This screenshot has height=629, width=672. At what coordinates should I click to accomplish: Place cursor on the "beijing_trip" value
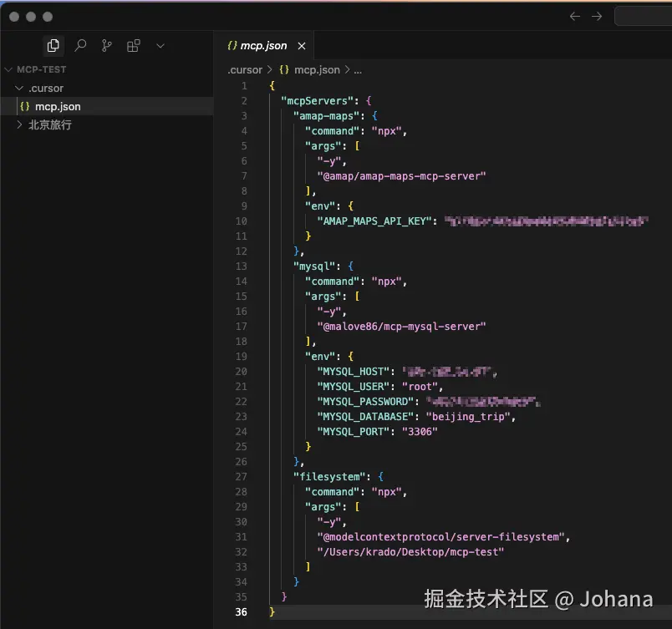[468, 417]
